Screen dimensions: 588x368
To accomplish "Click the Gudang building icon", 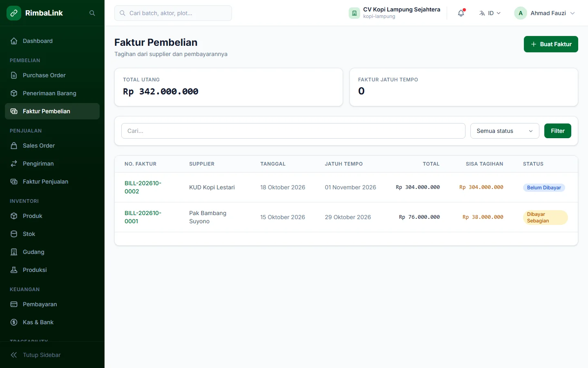I will [x=14, y=252].
